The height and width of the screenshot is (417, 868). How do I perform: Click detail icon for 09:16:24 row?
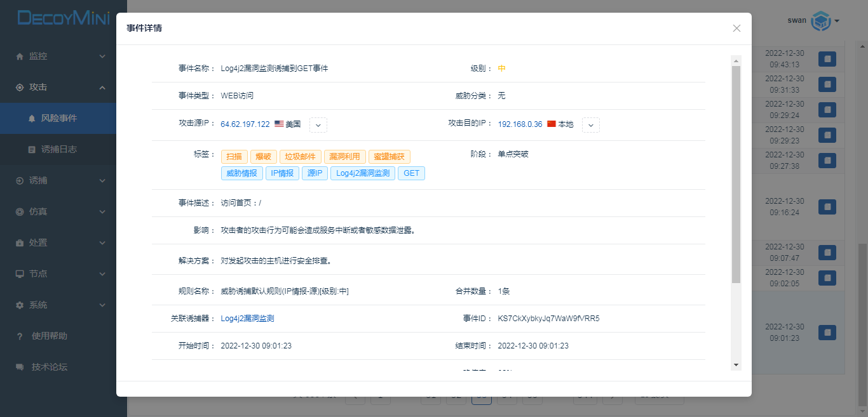click(827, 207)
